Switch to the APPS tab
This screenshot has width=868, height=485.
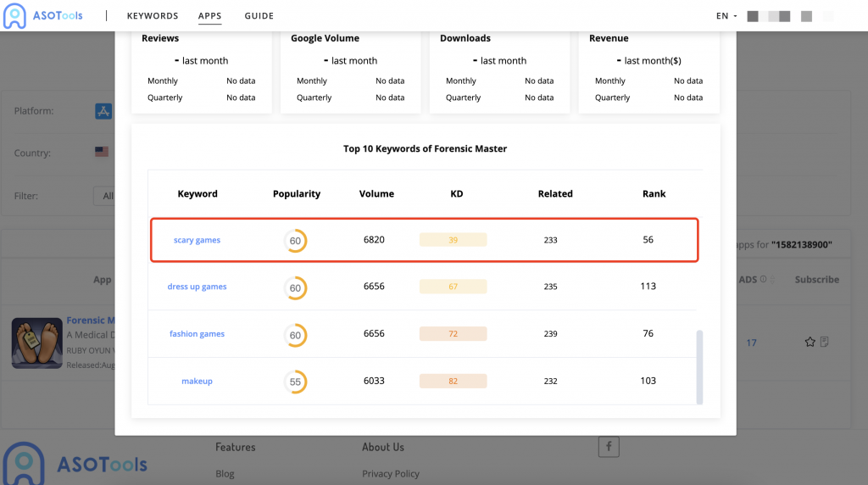coord(209,16)
